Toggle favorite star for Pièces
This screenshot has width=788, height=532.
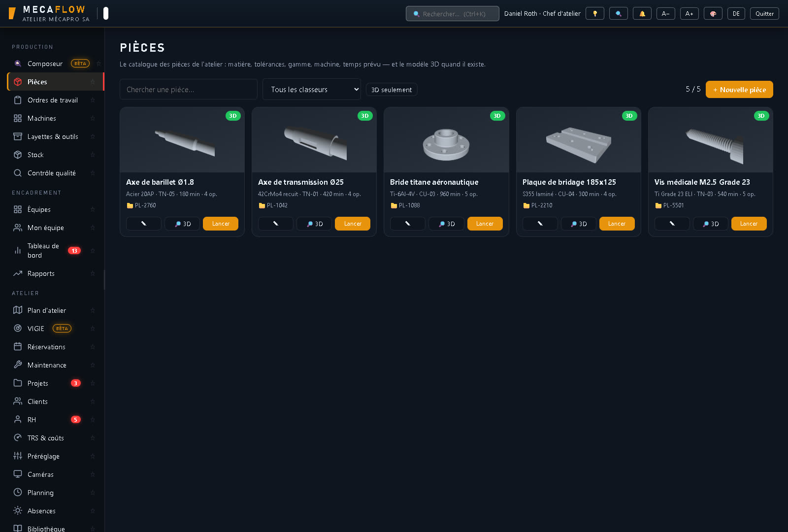point(93,82)
